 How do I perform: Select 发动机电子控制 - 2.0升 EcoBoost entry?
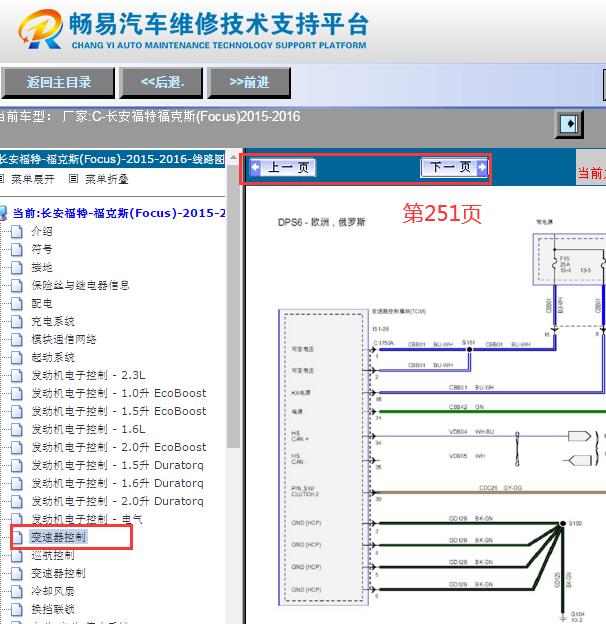click(x=119, y=447)
